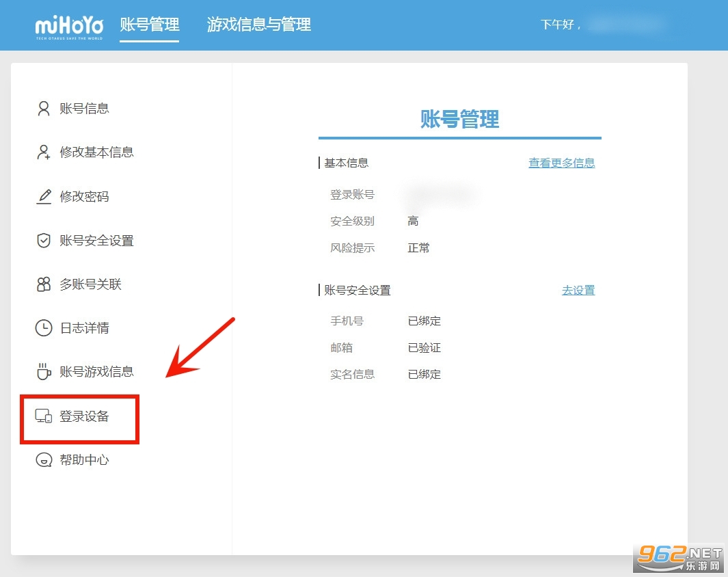Switch to the 账号管理 tab

click(149, 25)
